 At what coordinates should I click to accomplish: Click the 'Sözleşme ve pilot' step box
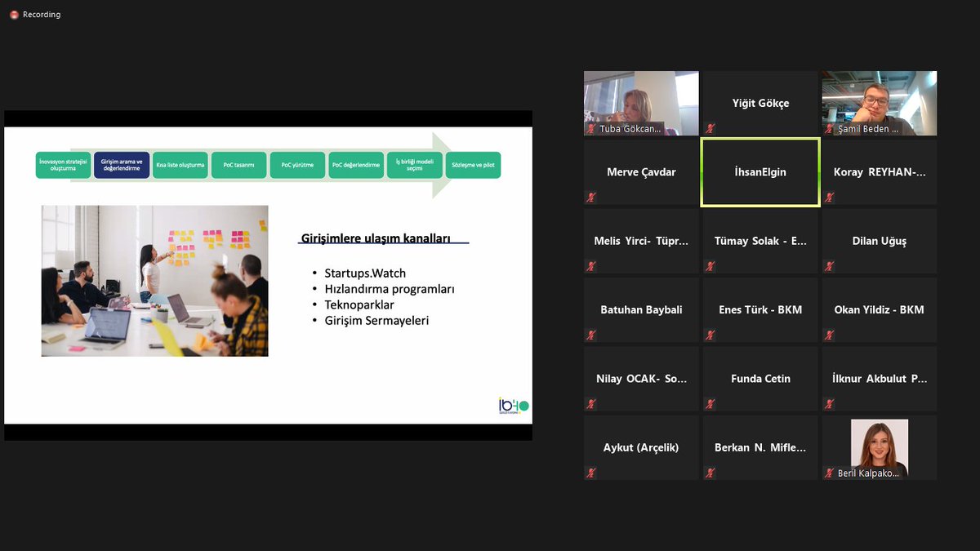[474, 165]
